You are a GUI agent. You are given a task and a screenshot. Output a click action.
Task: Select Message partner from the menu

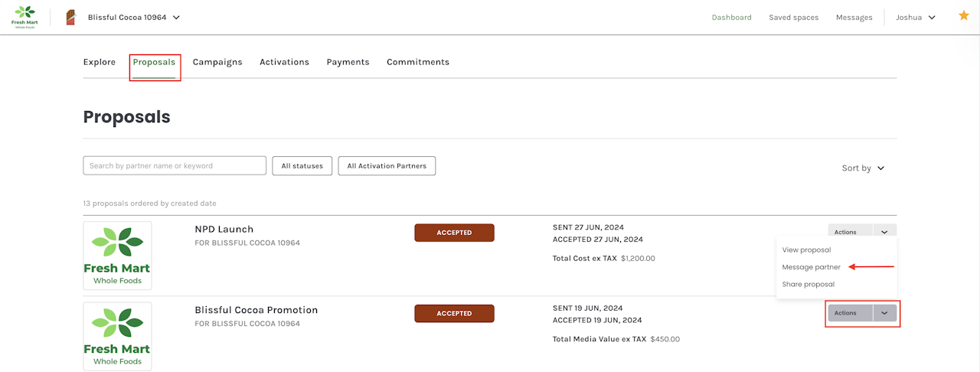click(811, 267)
